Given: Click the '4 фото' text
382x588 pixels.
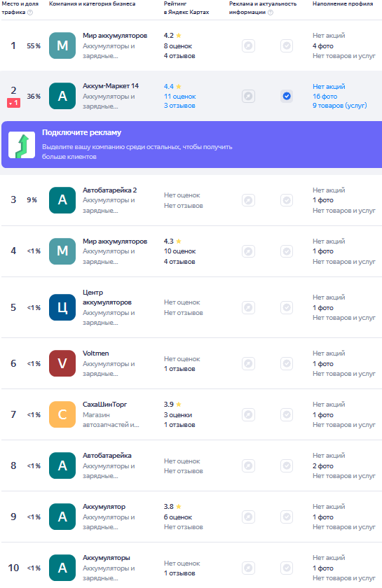Looking at the screenshot, I should pos(323,46).
